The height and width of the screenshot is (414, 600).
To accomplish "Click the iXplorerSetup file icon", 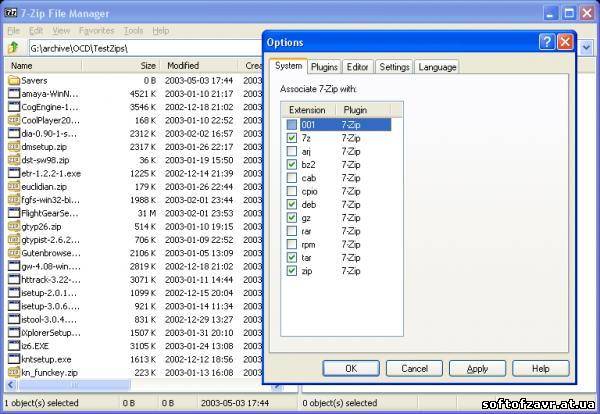I will click(14, 333).
